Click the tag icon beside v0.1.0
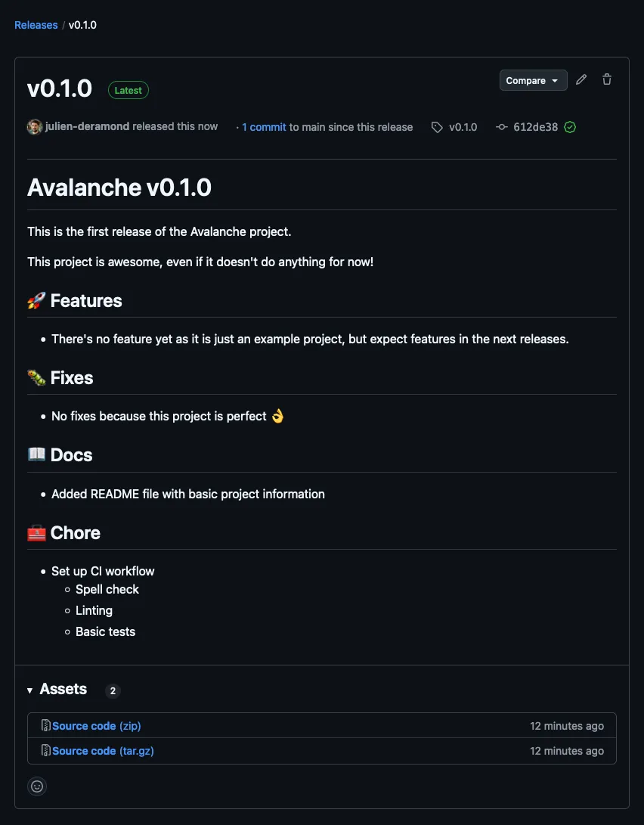 point(437,127)
